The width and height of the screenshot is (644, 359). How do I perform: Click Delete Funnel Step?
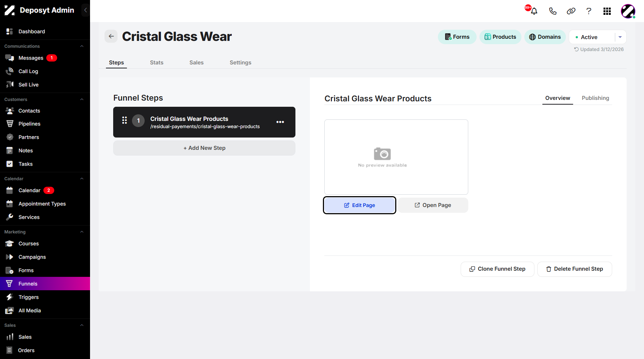pos(575,269)
